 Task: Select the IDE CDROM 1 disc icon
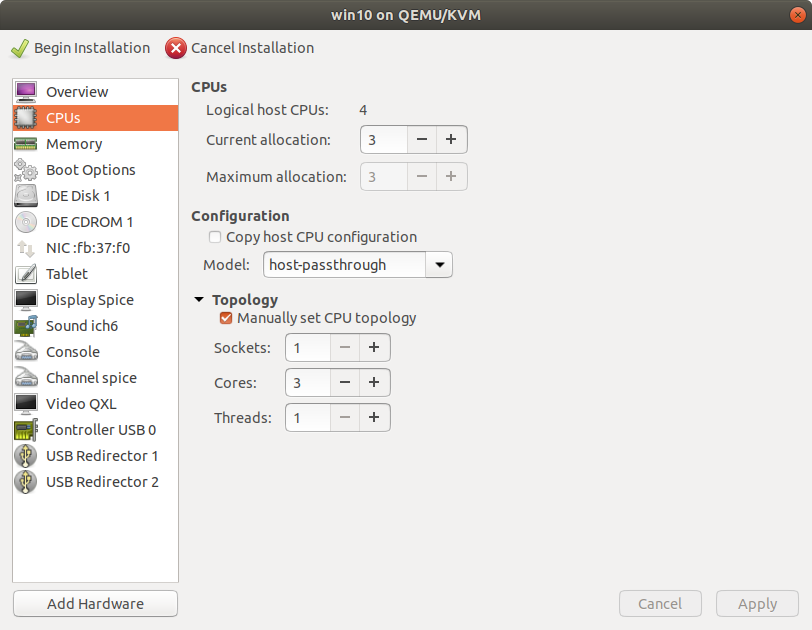tap(26, 222)
